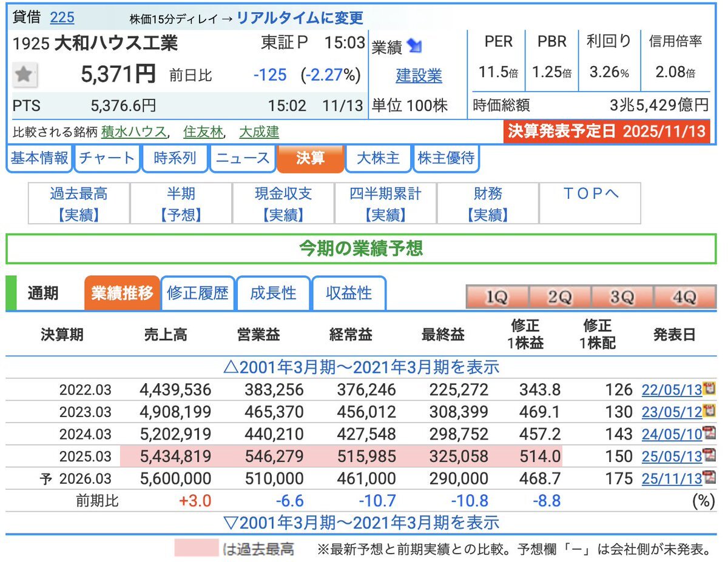This screenshot has width=728, height=562.
Task: Switch to 収益性 tab
Action: coord(348,293)
